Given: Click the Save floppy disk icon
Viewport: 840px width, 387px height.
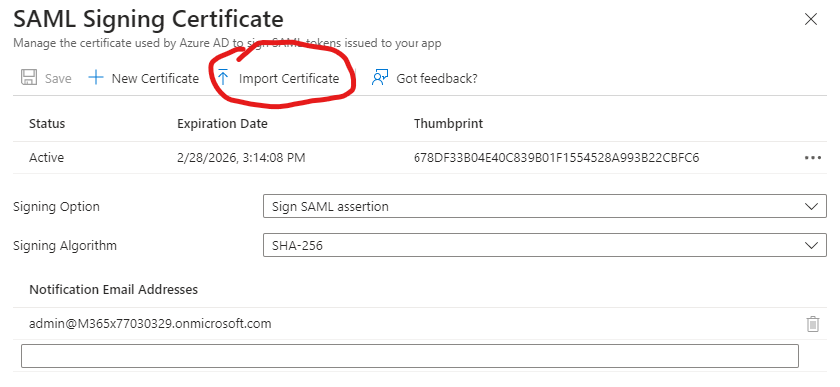Looking at the screenshot, I should point(29,77).
